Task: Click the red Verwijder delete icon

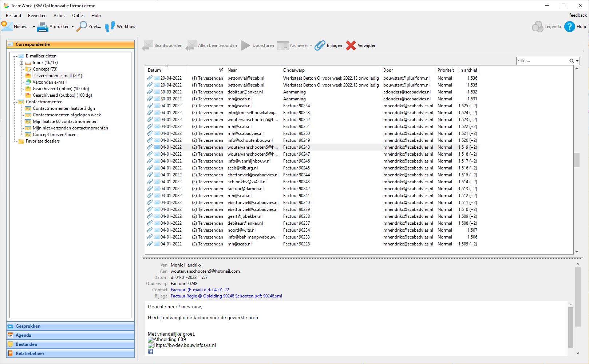Action: click(x=351, y=45)
